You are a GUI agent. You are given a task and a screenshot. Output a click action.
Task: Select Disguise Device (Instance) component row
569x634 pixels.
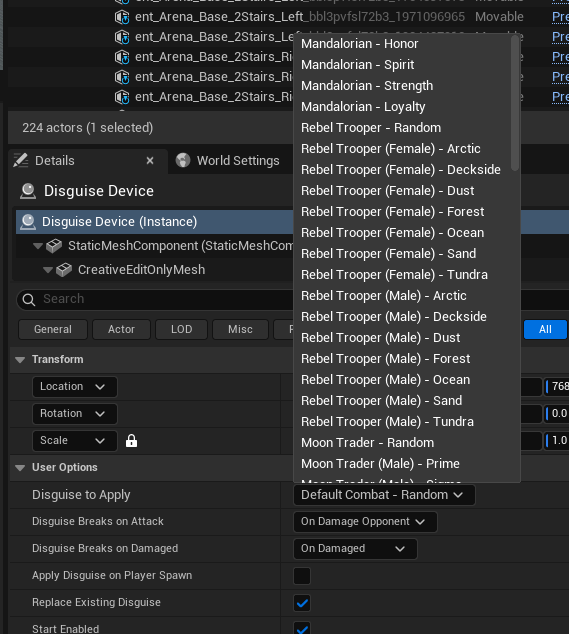point(154,222)
